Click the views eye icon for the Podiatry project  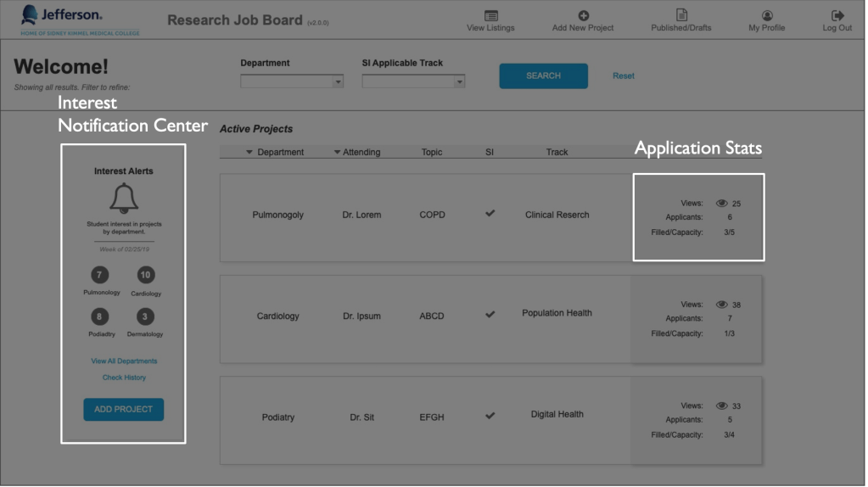pos(722,406)
